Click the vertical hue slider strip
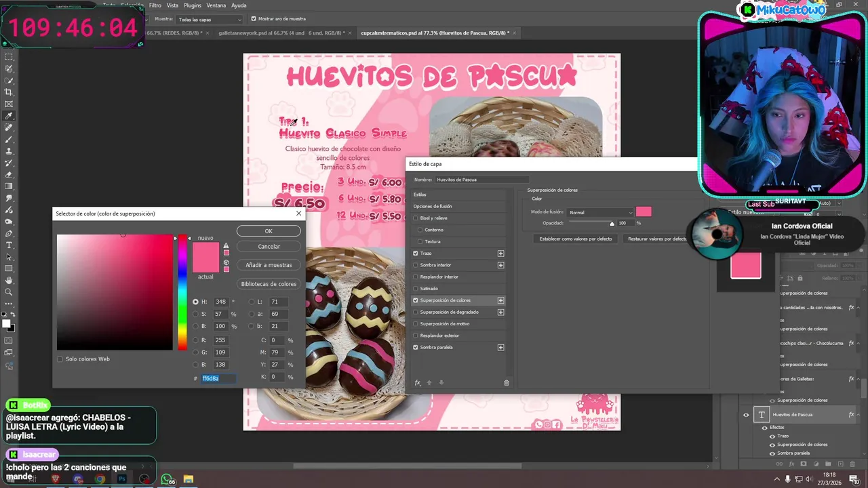Image resolution: width=868 pixels, height=488 pixels. pyautogui.click(x=182, y=293)
